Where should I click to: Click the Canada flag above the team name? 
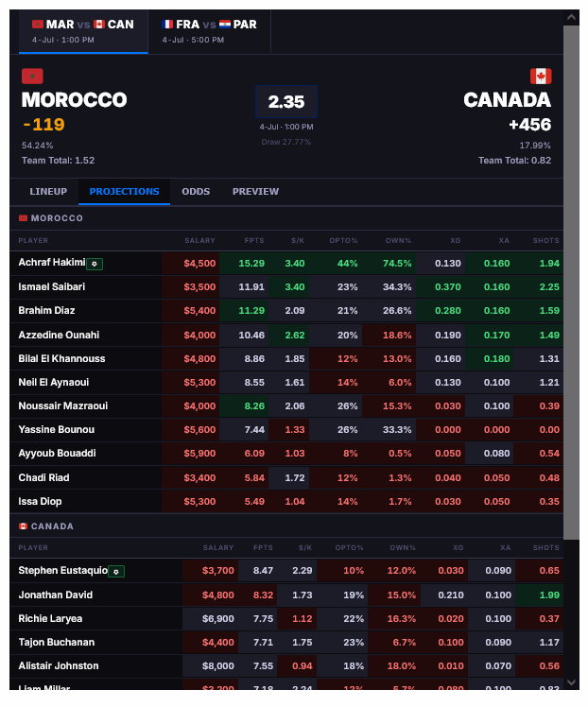click(541, 77)
